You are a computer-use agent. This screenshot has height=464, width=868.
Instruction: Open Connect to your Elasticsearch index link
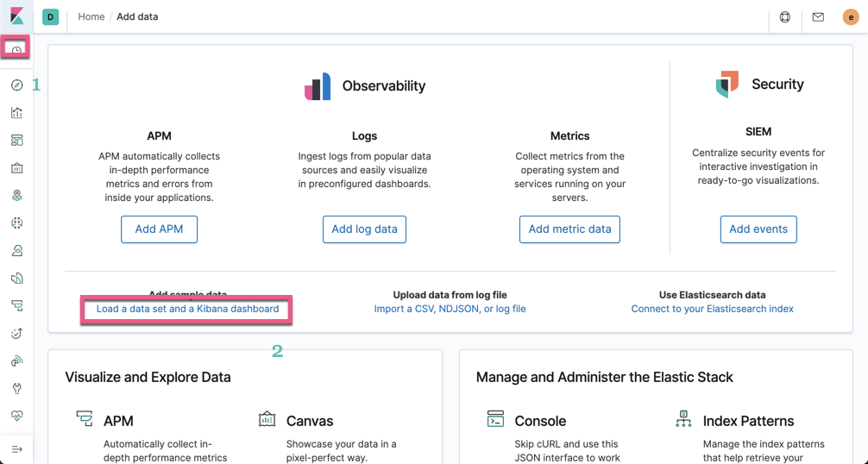pyautogui.click(x=713, y=309)
